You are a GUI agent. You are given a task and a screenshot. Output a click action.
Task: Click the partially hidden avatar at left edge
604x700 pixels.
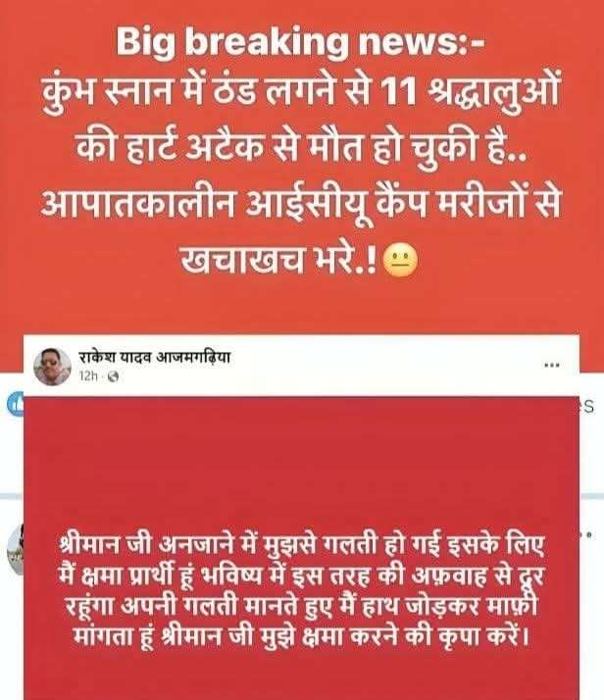tap(16, 549)
